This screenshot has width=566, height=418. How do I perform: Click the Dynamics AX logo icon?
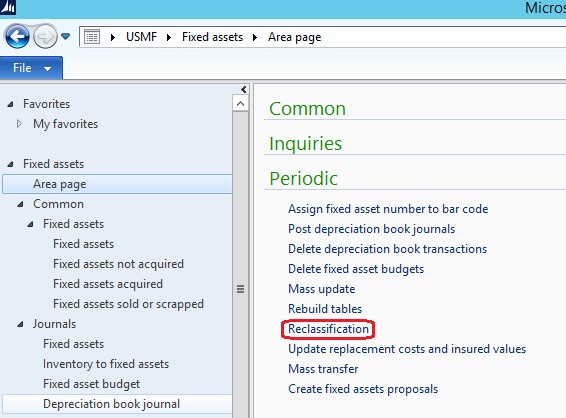click(8, 7)
